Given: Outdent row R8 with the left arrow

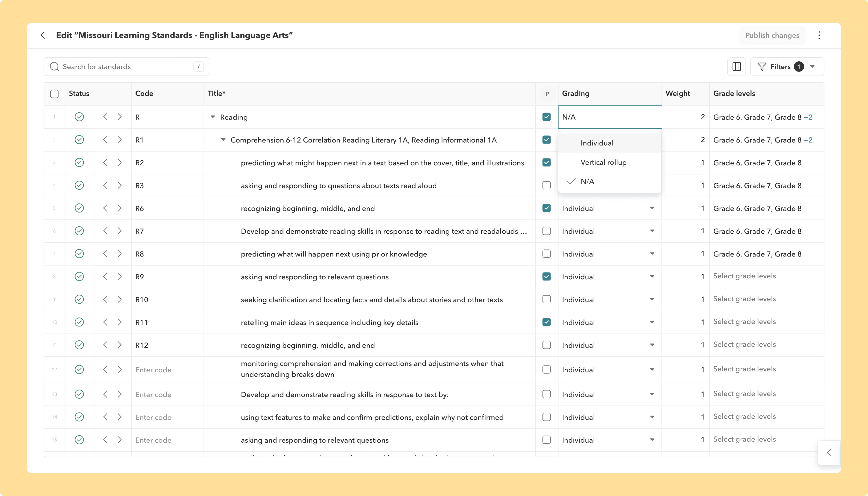Looking at the screenshot, I should 106,254.
